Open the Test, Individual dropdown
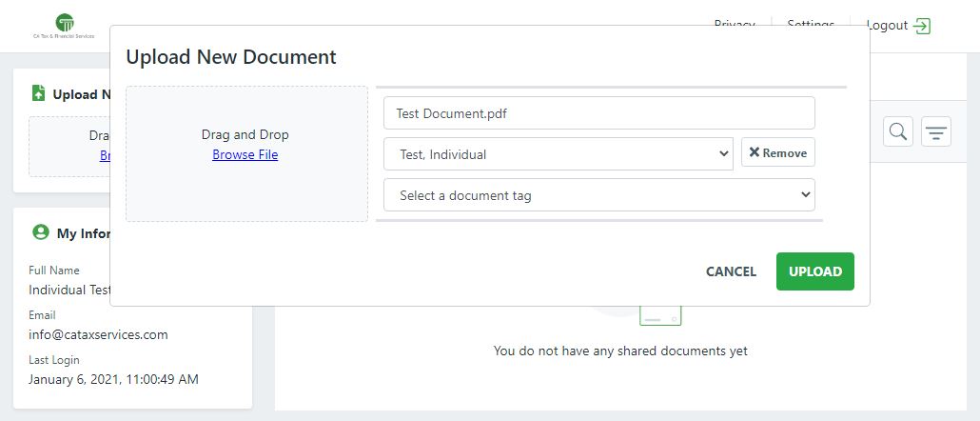The image size is (980, 421). [559, 154]
